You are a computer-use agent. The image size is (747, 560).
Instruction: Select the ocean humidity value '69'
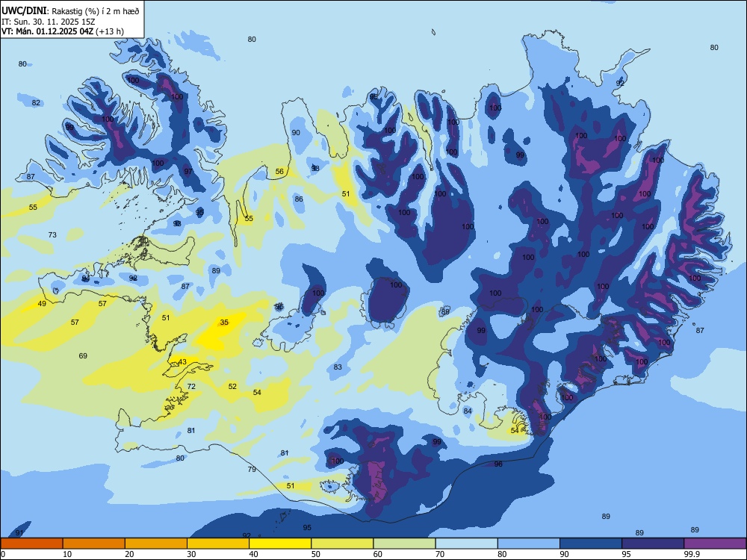point(83,355)
